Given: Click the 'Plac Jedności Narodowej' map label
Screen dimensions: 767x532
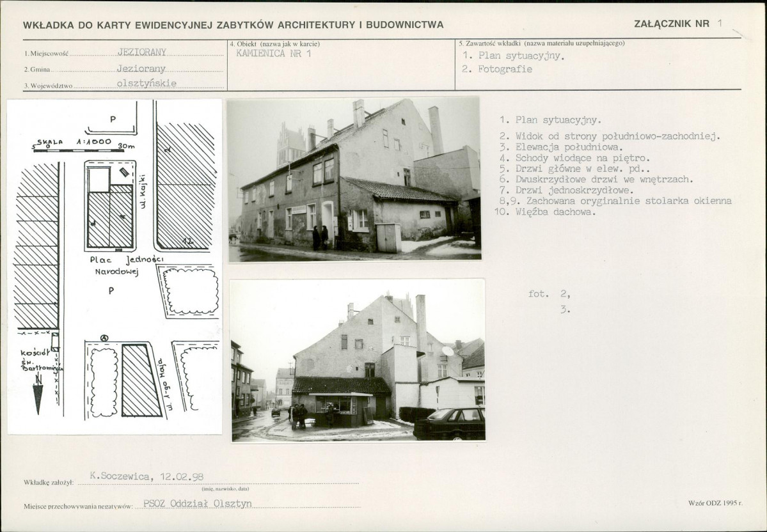Looking at the screenshot, I should point(127,265).
